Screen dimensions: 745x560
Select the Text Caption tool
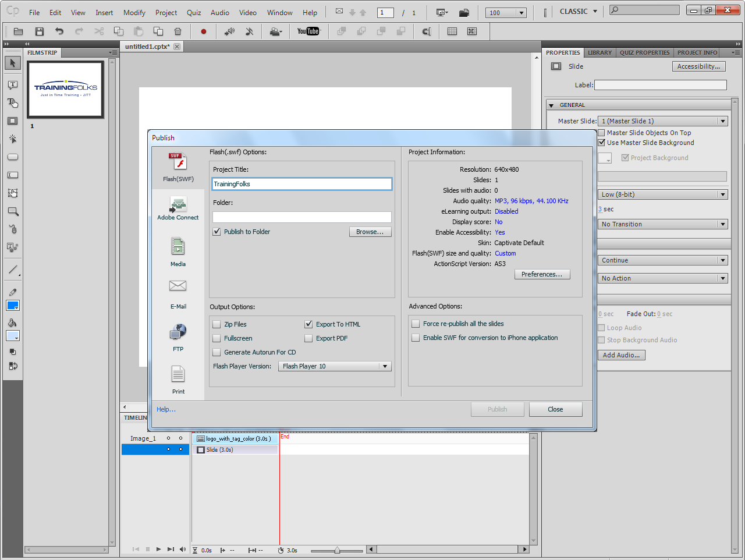pyautogui.click(x=12, y=85)
